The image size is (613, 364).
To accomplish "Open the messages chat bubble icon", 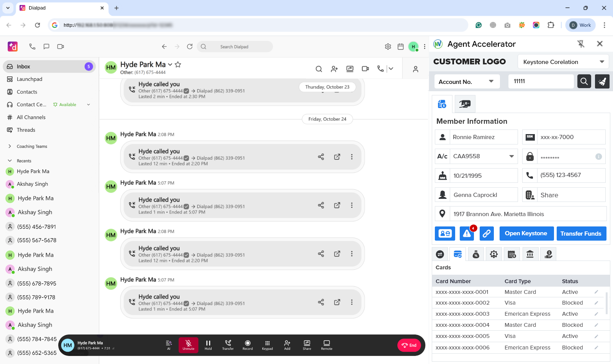I will 46,46.
